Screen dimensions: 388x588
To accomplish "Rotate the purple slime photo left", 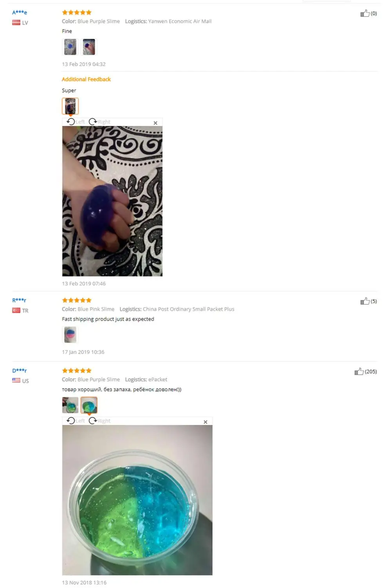I will 76,122.
